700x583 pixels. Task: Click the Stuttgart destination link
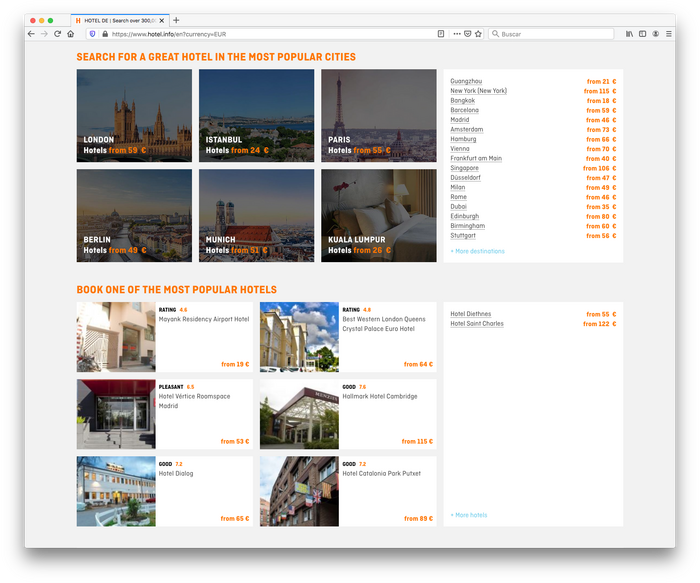(x=463, y=236)
